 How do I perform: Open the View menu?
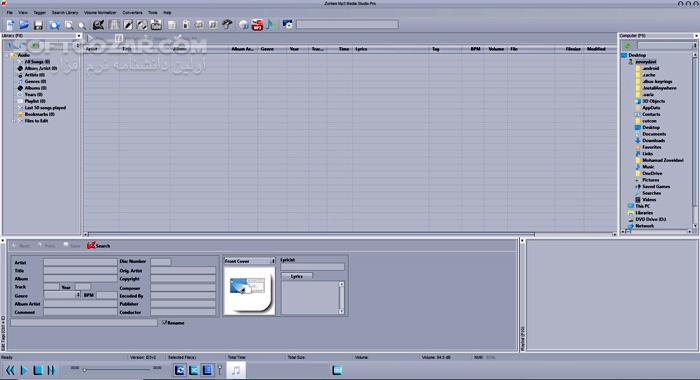23,13
